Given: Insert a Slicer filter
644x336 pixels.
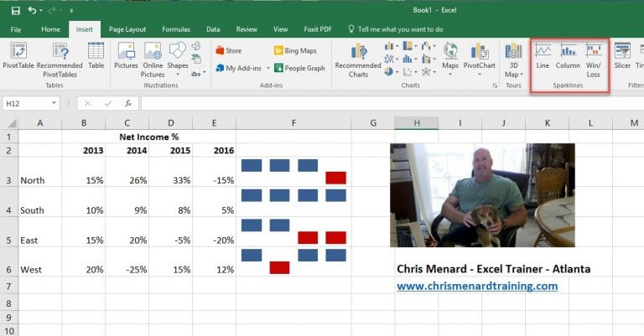Looking at the screenshot, I should [622, 56].
